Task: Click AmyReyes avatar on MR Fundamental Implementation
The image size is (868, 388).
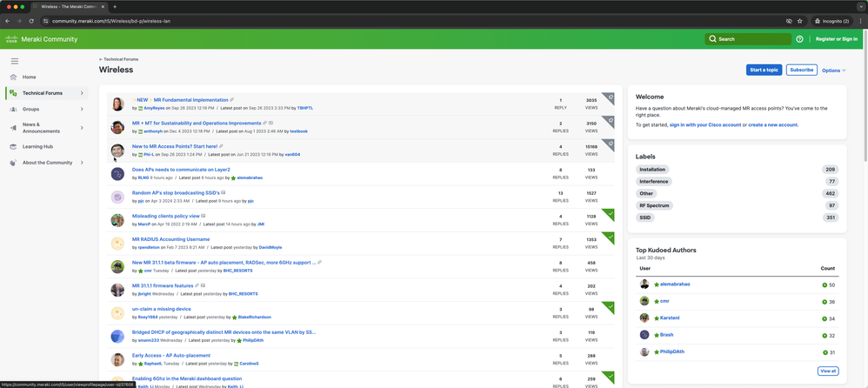Action: [117, 104]
